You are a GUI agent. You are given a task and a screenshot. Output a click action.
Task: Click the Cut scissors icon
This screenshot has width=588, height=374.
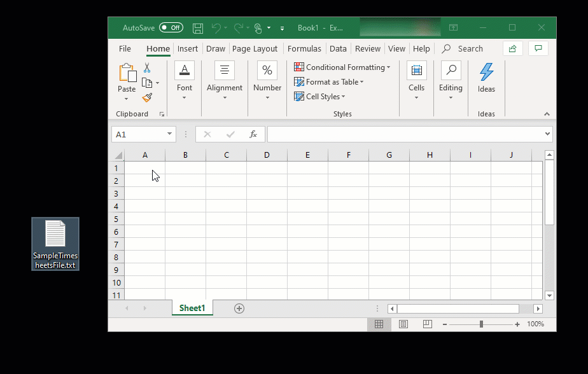[x=147, y=68]
